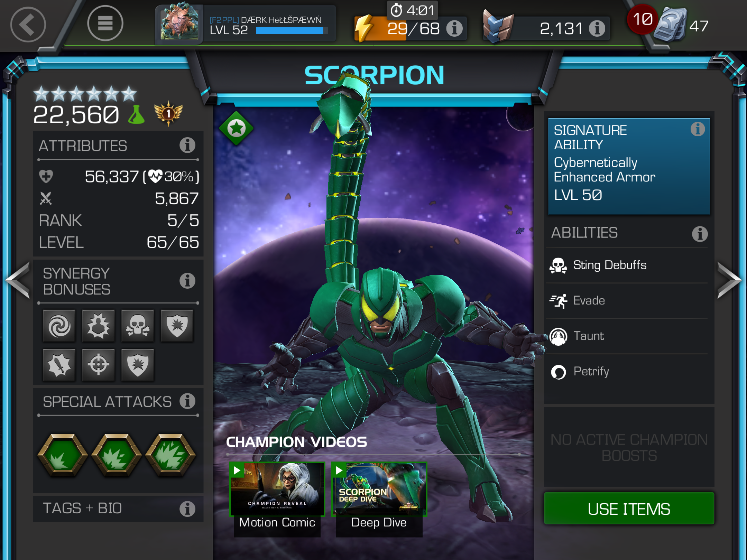This screenshot has height=560, width=747.
Task: Select the crosshair synergy bonus icon
Action: (99, 365)
